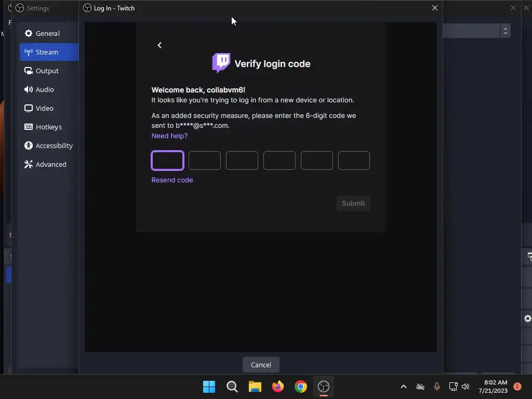Click the stepper arrows in the Settings window
The height and width of the screenshot is (399, 532).
coord(505,31)
